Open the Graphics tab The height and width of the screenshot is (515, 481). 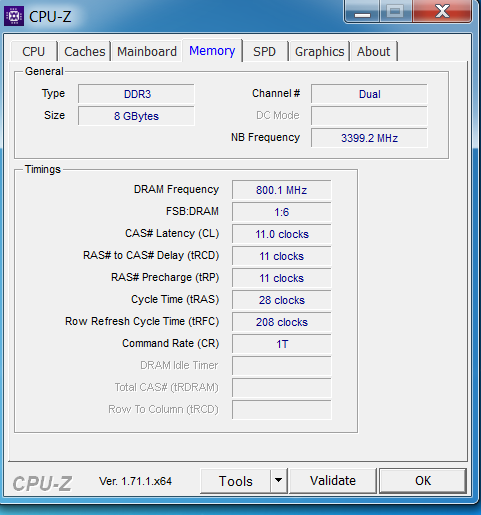[x=319, y=51]
